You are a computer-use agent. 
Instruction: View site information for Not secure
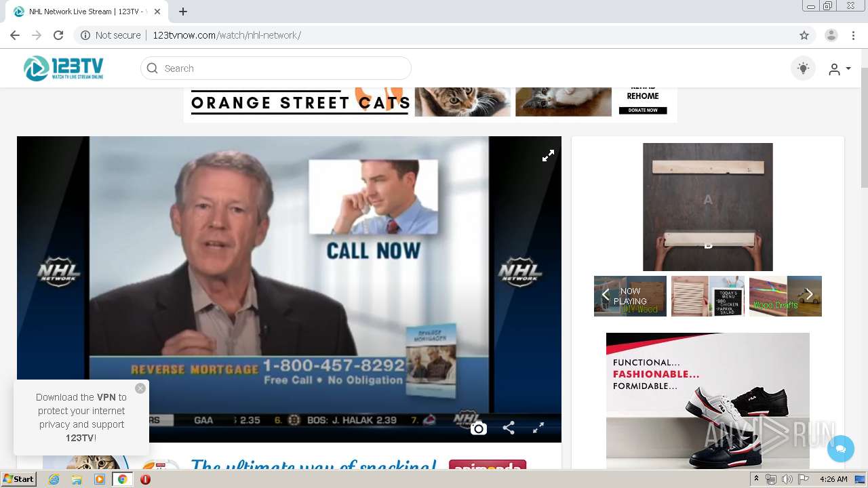(x=111, y=35)
